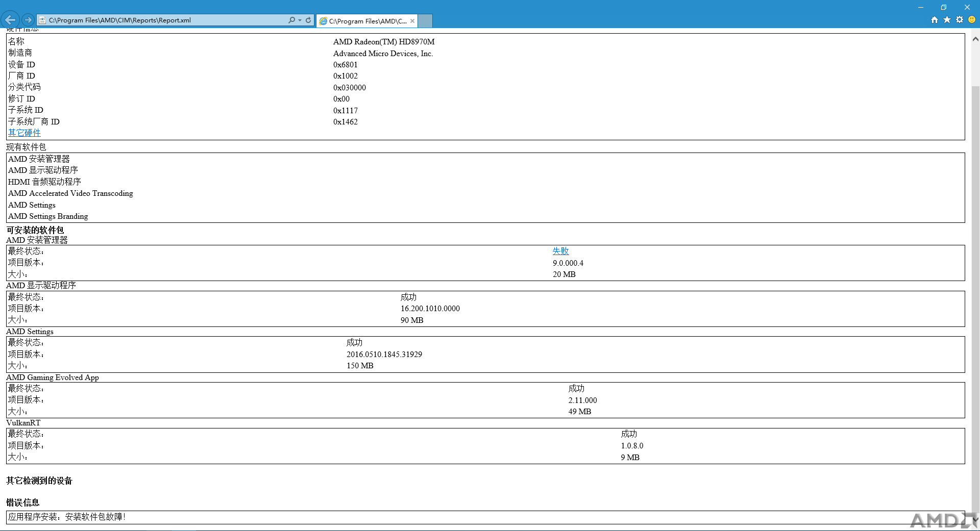Click the Report.xml address field
Screen dimensions: 980x531
[163, 20]
